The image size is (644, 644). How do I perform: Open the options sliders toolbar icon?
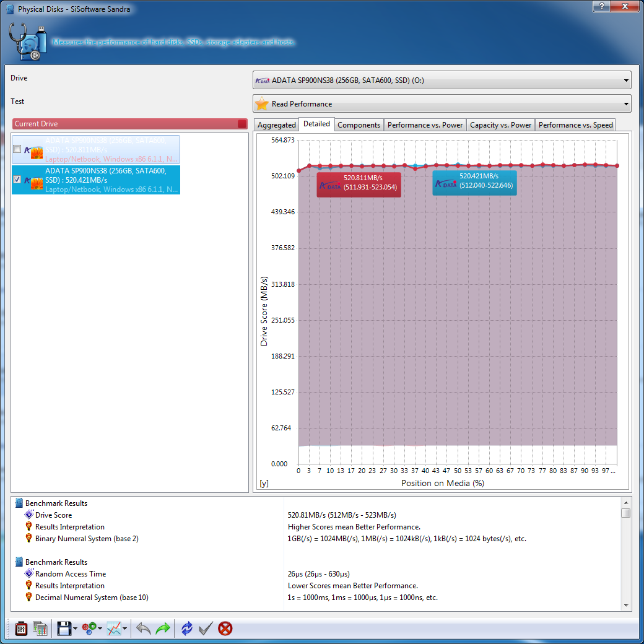[21, 629]
